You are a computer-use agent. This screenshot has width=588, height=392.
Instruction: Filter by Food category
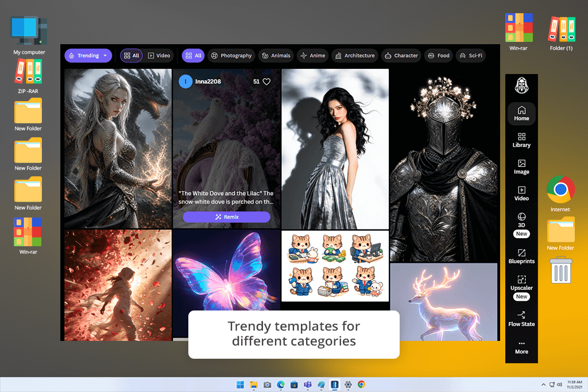click(438, 56)
